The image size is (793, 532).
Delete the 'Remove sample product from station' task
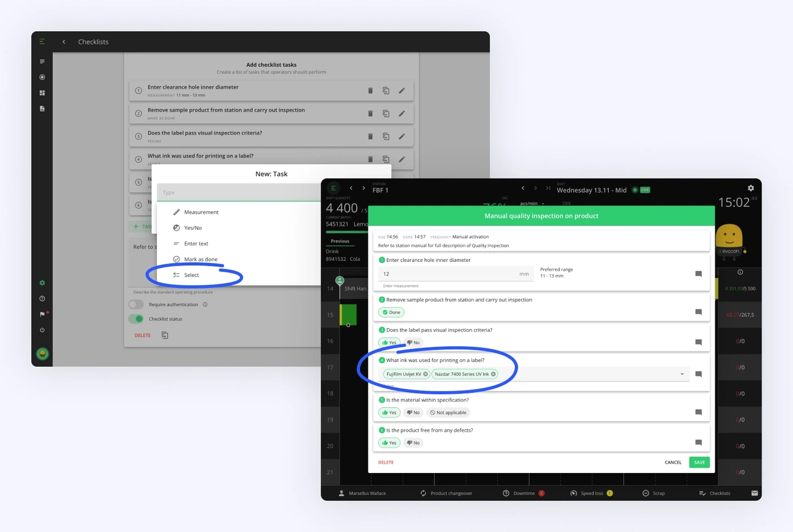pos(370,113)
